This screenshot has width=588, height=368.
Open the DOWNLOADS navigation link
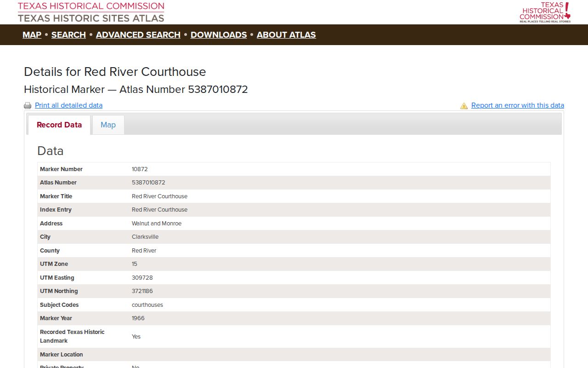[x=219, y=35]
